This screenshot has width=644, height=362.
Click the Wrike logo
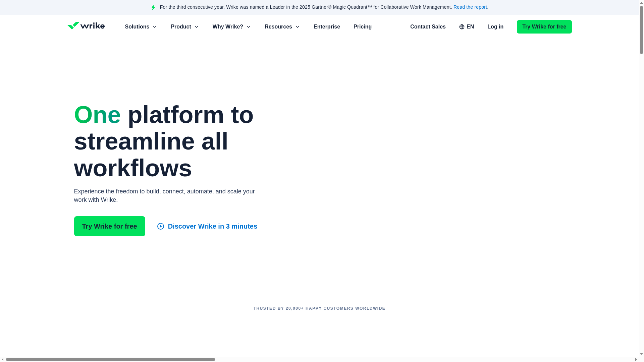(86, 26)
